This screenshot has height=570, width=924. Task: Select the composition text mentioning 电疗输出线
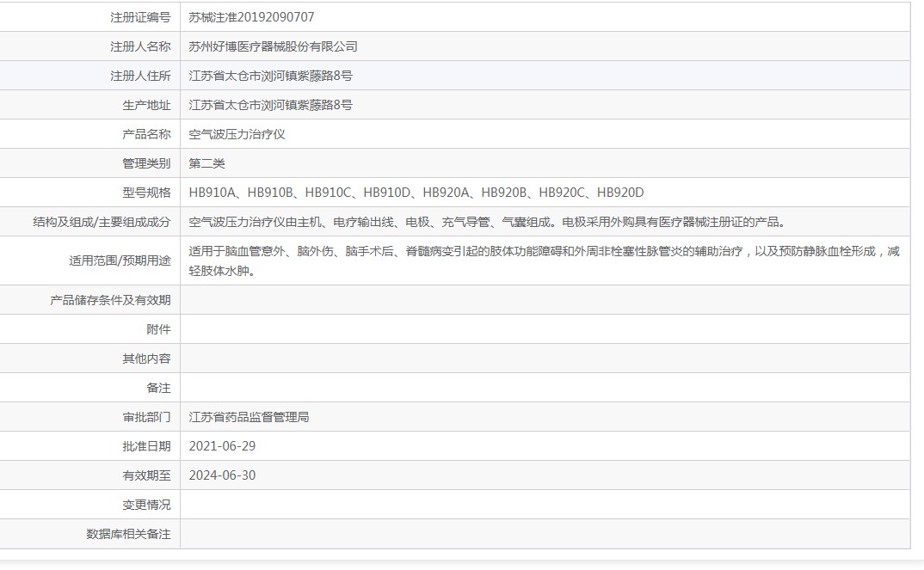click(487, 222)
